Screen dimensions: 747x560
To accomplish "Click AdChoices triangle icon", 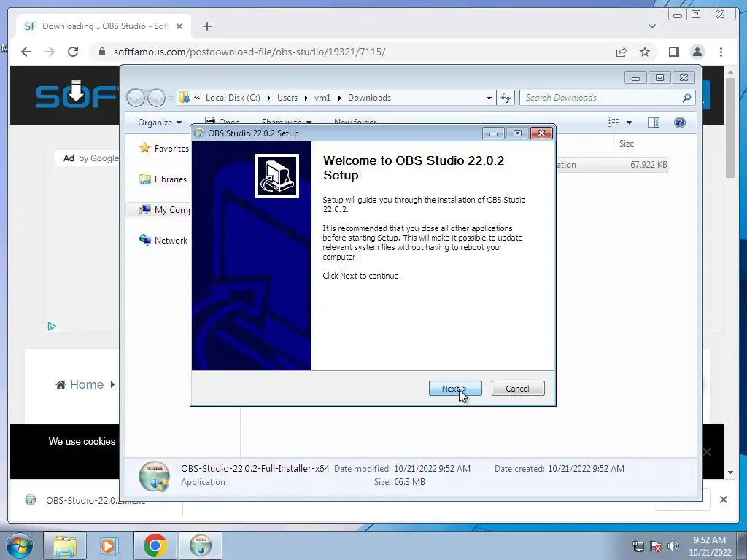I will coord(52,326).
